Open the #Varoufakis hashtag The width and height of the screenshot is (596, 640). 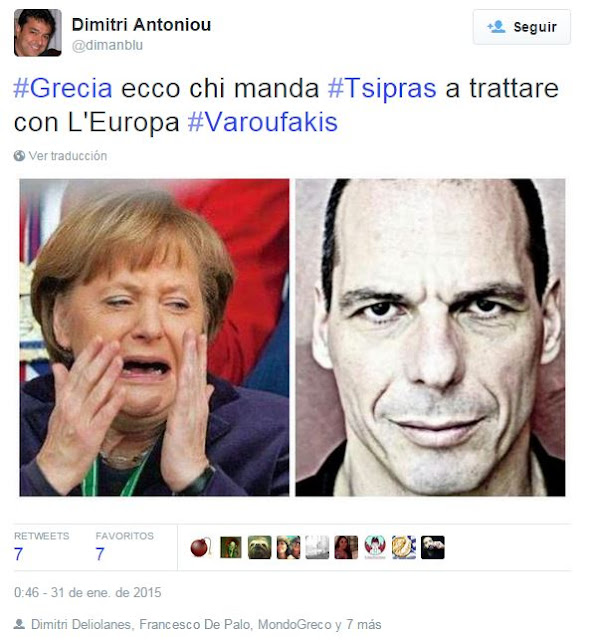[262, 122]
